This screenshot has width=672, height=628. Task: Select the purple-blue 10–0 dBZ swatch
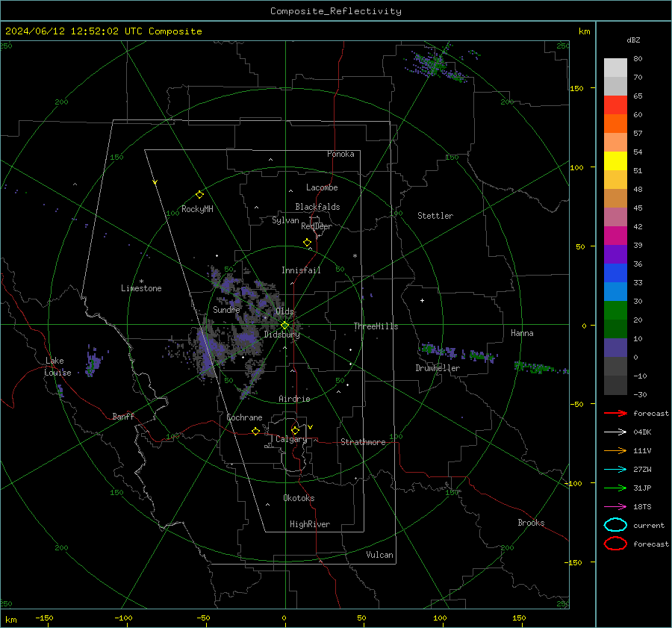tap(615, 348)
